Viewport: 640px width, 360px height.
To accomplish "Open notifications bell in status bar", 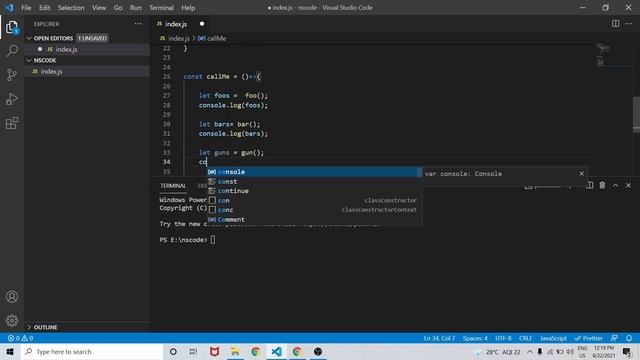I will [x=629, y=338].
